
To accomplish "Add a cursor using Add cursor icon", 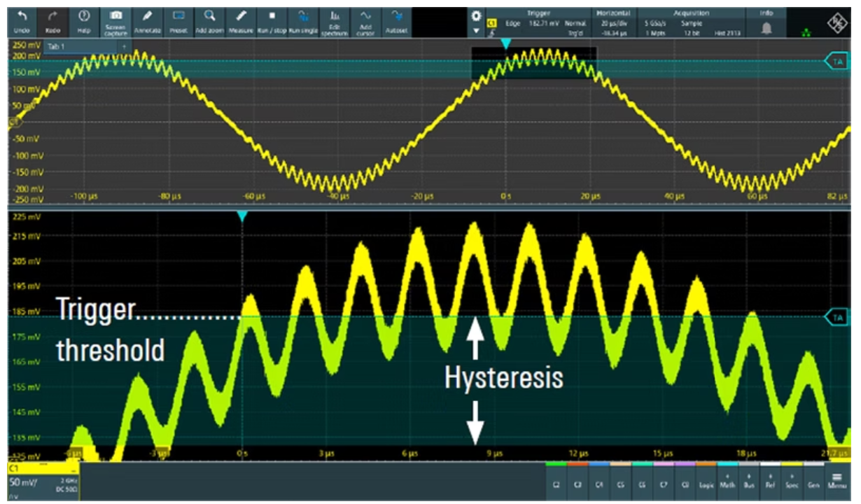I will pyautogui.click(x=365, y=22).
